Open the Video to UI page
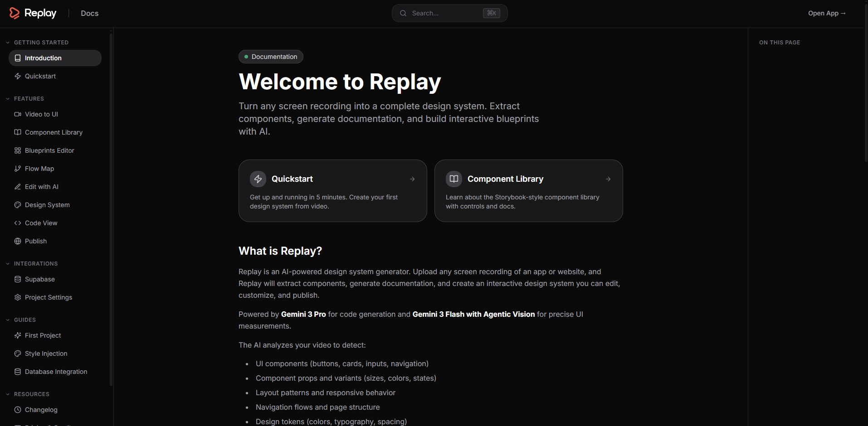The width and height of the screenshot is (868, 426). pos(55,114)
